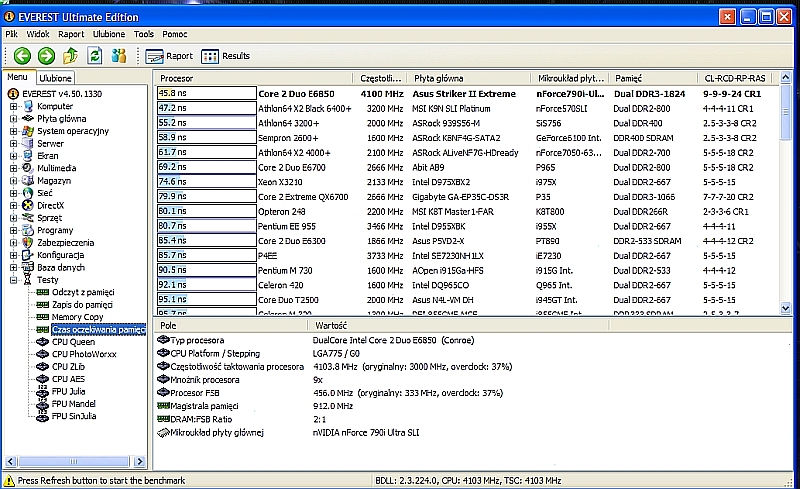Select Odczyt z pamięci test
Image resolution: width=800 pixels, height=489 pixels.
pos(85,293)
